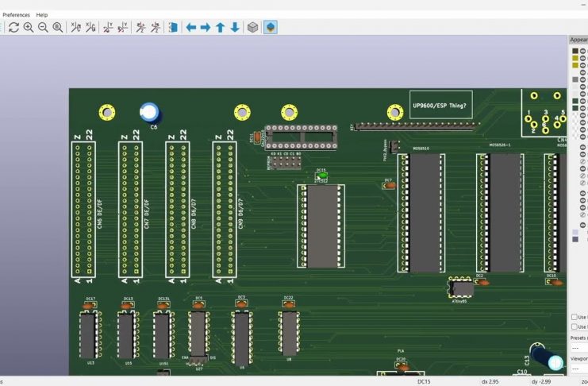Click the Zoom in magnifier icon
Image resolution: width=588 pixels, height=386 pixels.
(x=29, y=27)
